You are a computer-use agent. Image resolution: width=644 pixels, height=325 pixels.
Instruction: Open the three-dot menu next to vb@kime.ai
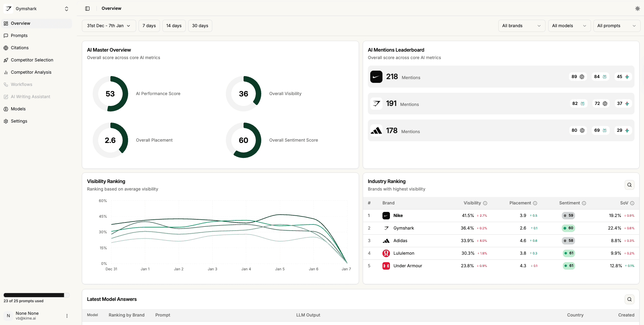click(67, 316)
